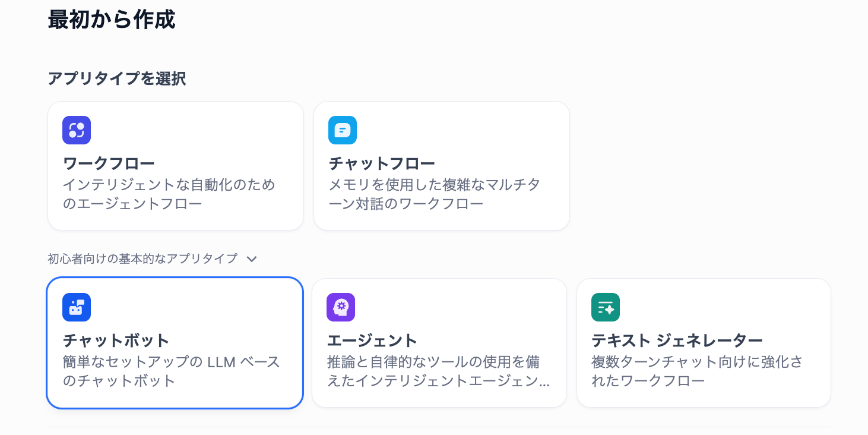Click the テキスト ジェネレーター description text
The height and width of the screenshot is (435, 868).
coord(697,371)
